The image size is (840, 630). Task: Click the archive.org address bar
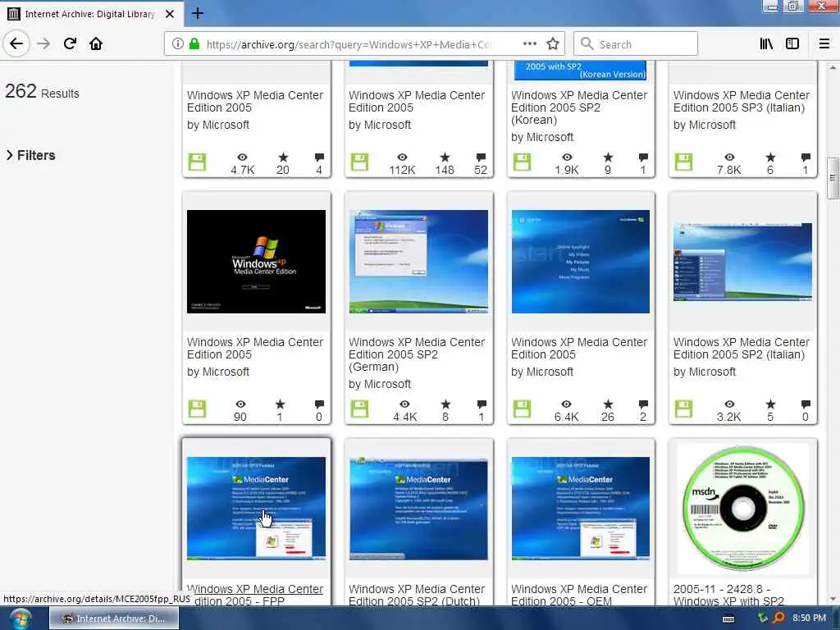tap(348, 44)
